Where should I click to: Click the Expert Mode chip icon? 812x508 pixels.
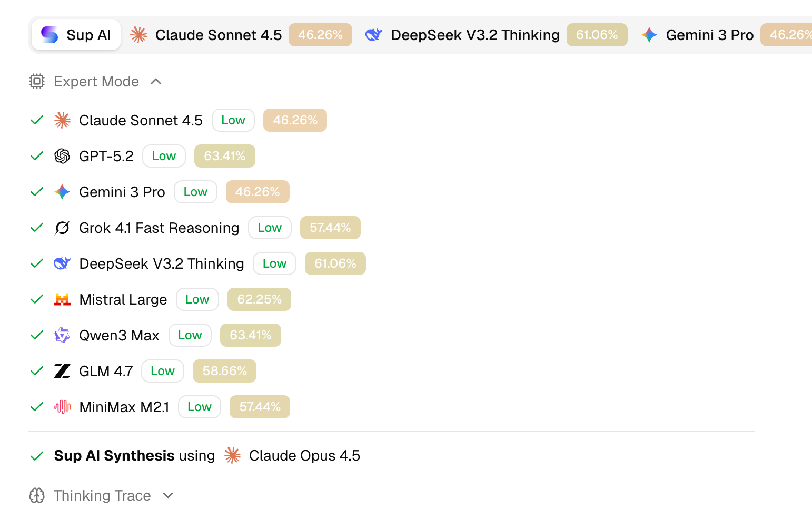(x=37, y=81)
